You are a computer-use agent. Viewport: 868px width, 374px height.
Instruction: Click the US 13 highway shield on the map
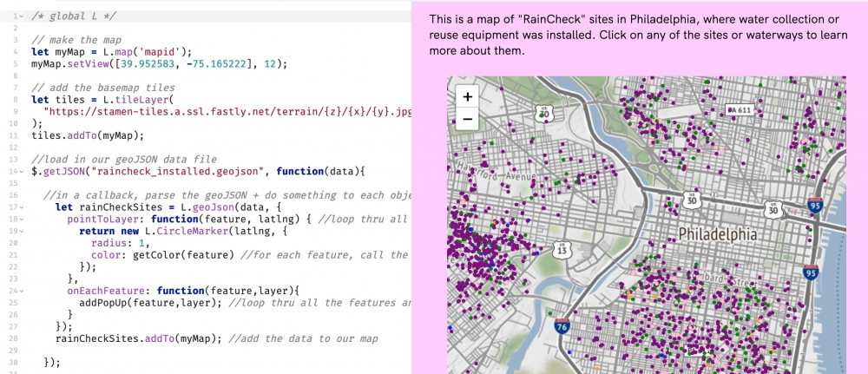[x=562, y=248]
